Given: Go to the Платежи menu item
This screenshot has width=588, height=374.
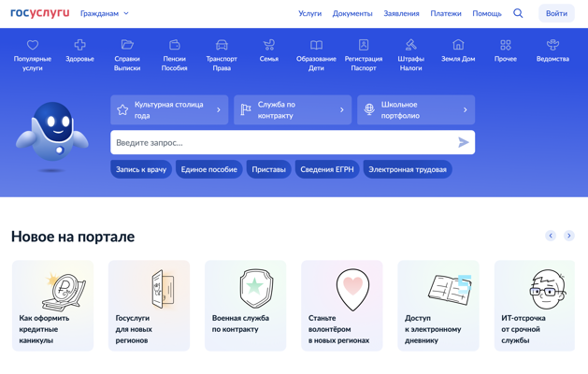Looking at the screenshot, I should coord(446,13).
